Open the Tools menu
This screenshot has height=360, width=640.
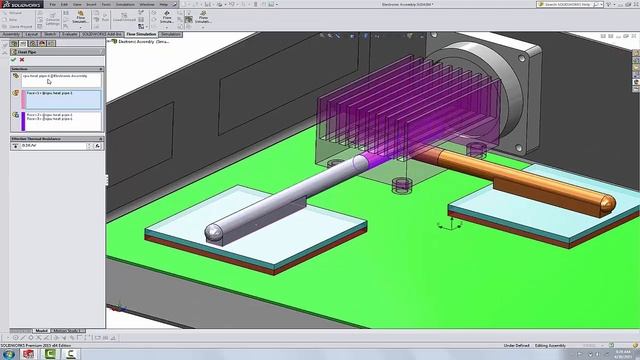[x=106, y=4]
